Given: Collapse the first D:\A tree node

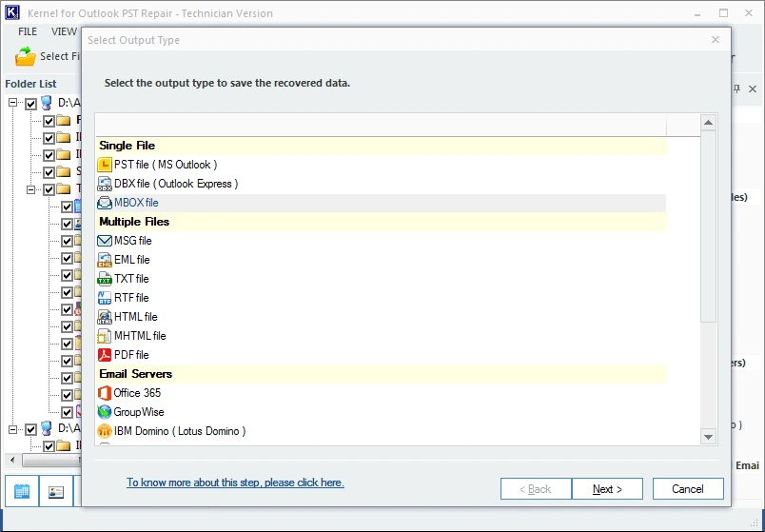Looking at the screenshot, I should pos(12,103).
